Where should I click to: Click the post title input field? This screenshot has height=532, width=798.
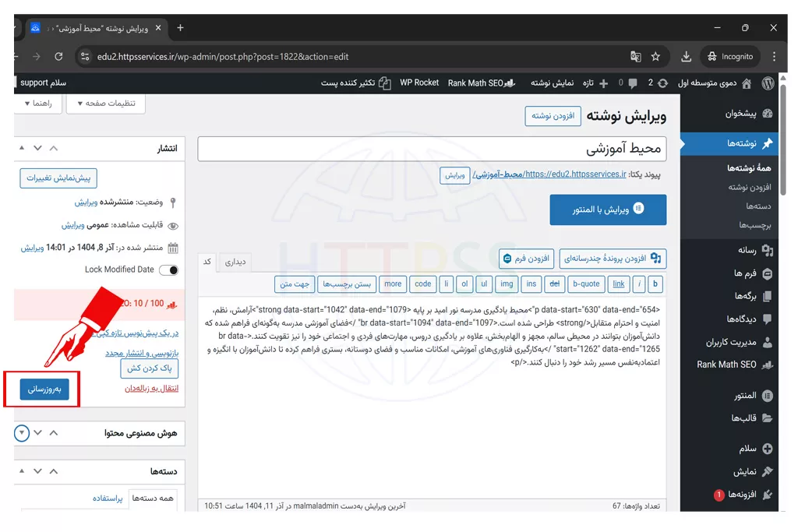(433, 149)
